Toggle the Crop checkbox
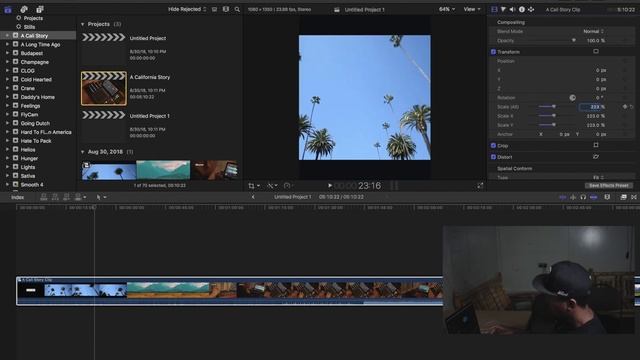The width and height of the screenshot is (640, 360). (x=493, y=145)
